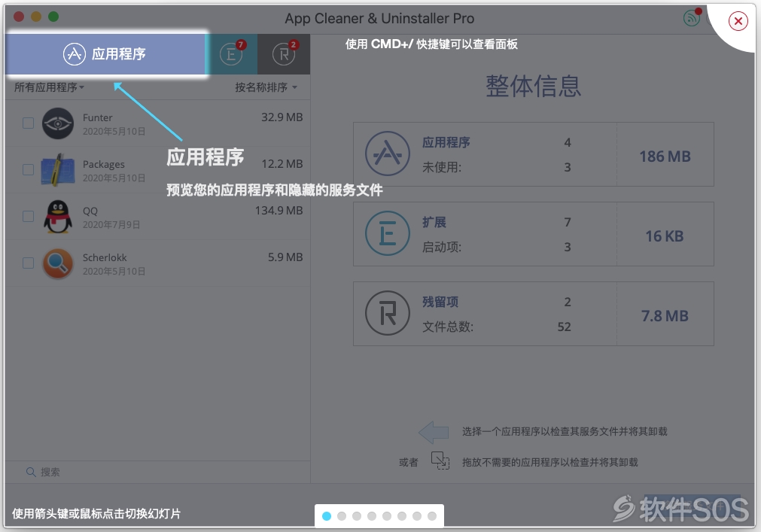This screenshot has width=761, height=532.
Task: Click the 7.8 MB total size
Action: coord(665,316)
